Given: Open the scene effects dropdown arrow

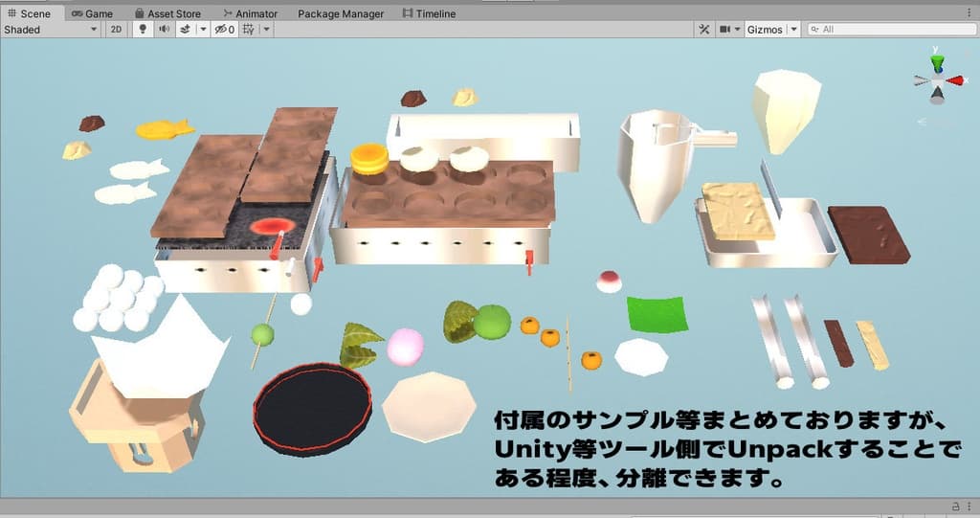Looking at the screenshot, I should pos(203,30).
